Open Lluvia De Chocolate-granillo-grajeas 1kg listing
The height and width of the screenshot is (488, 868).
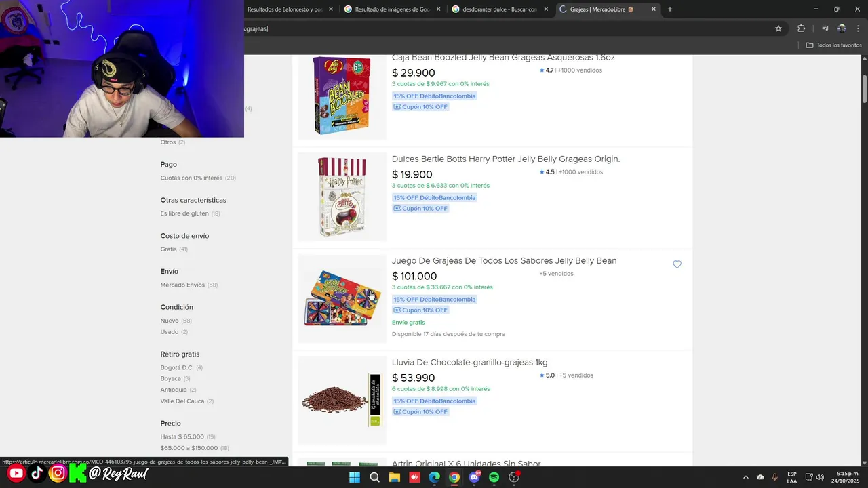click(x=469, y=362)
